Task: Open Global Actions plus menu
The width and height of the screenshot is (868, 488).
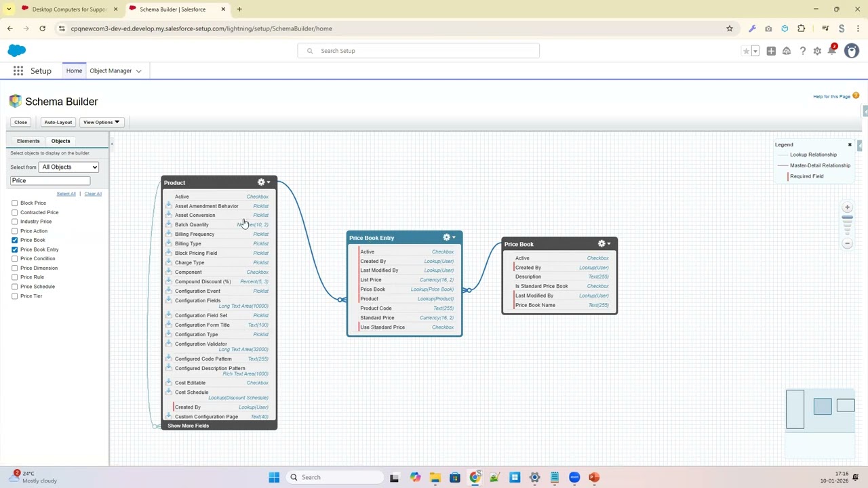Action: pos(771,51)
